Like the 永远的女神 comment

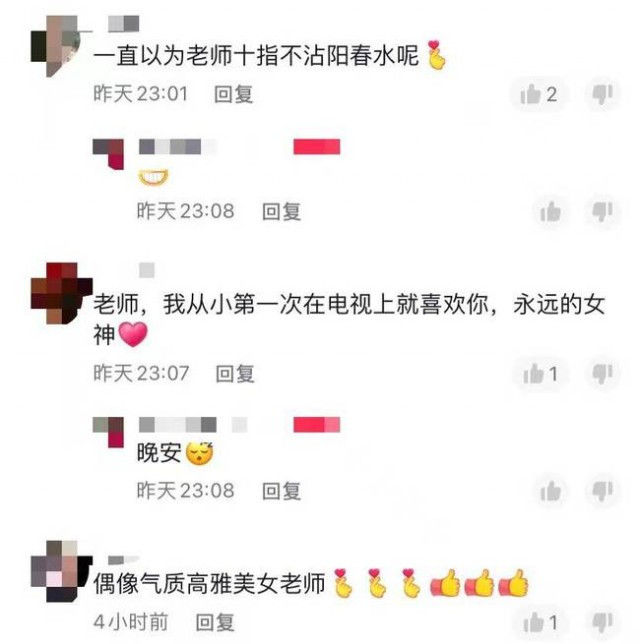(x=540, y=374)
